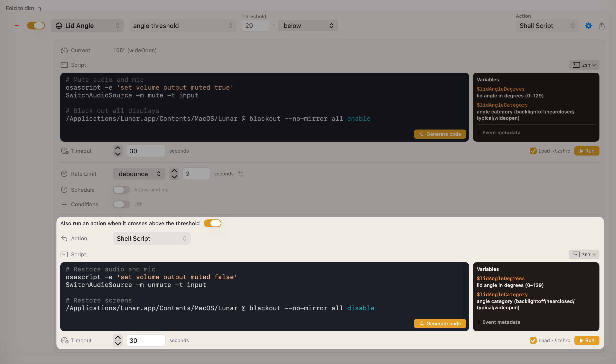The image size is (616, 364).
Task: Click the Threshold angle input field
Action: click(256, 26)
